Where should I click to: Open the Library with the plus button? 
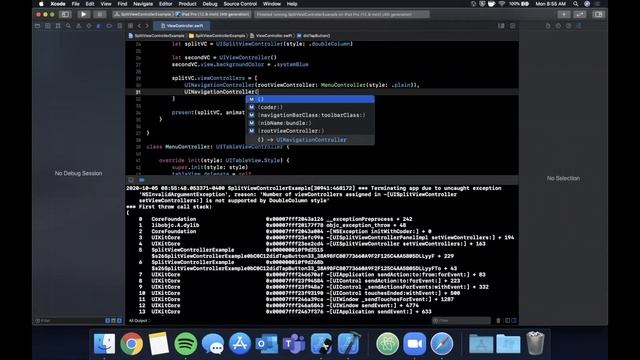[x=564, y=14]
